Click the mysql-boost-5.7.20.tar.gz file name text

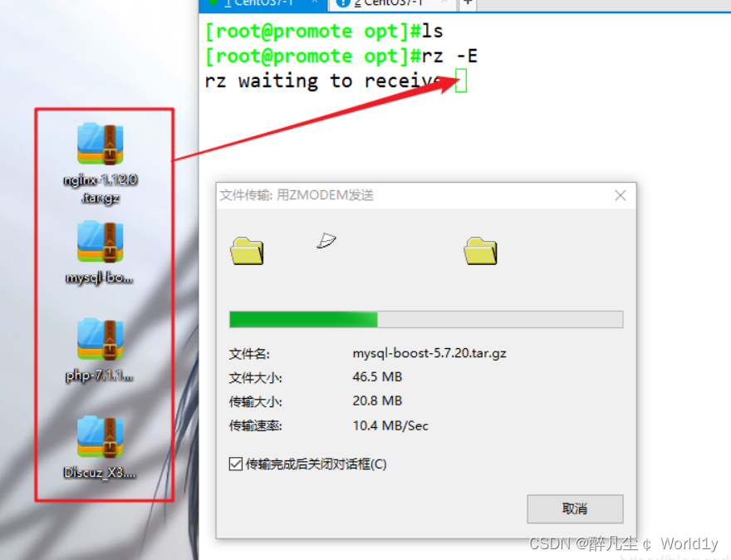coord(429,353)
